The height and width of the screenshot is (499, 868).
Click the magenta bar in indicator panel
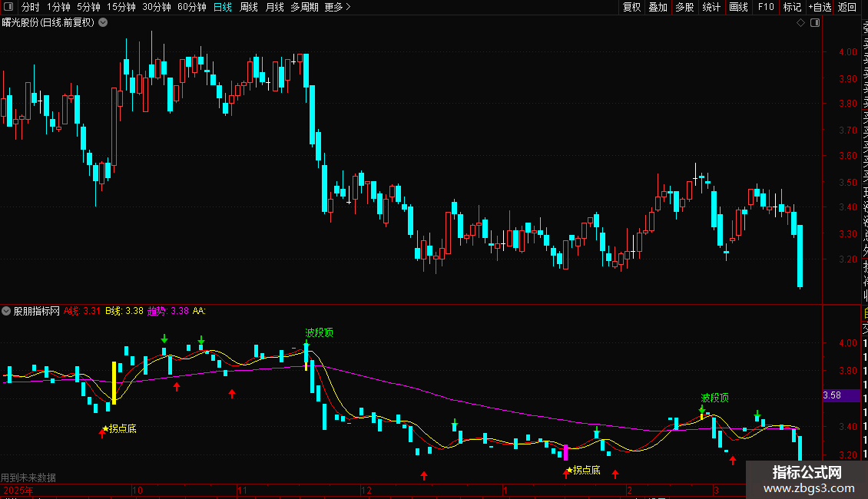pos(565,452)
